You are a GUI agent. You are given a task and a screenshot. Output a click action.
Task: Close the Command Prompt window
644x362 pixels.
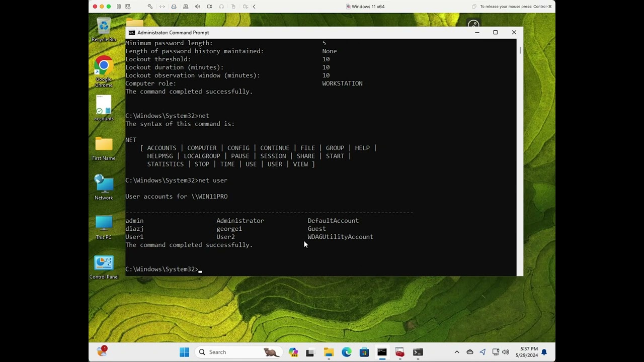[x=514, y=33]
